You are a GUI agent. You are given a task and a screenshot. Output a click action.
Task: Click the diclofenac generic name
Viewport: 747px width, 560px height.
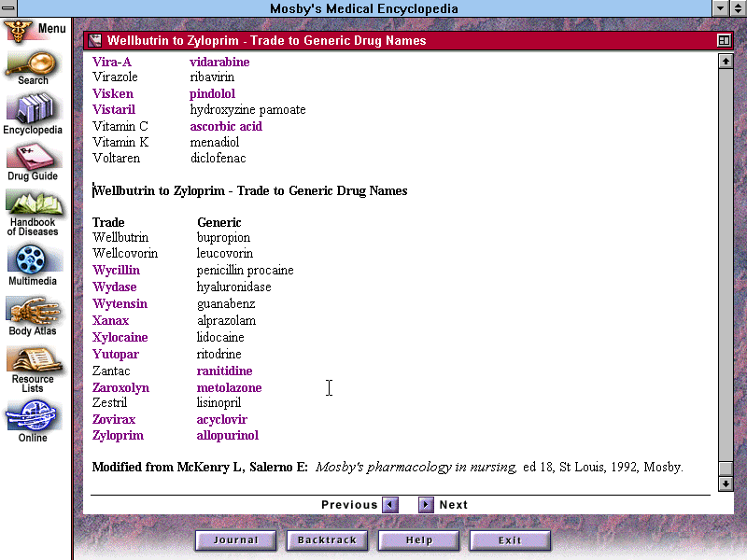218,158
